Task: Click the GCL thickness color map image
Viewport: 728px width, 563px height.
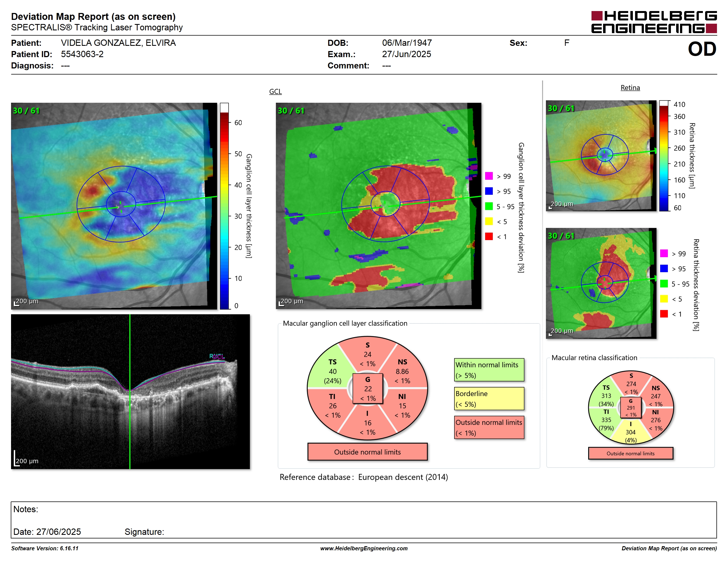Action: [x=114, y=206]
